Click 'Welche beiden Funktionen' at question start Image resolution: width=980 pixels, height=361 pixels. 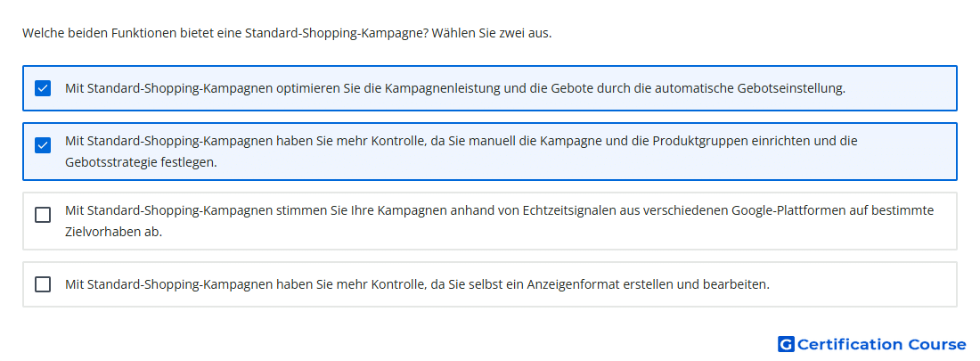96,33
